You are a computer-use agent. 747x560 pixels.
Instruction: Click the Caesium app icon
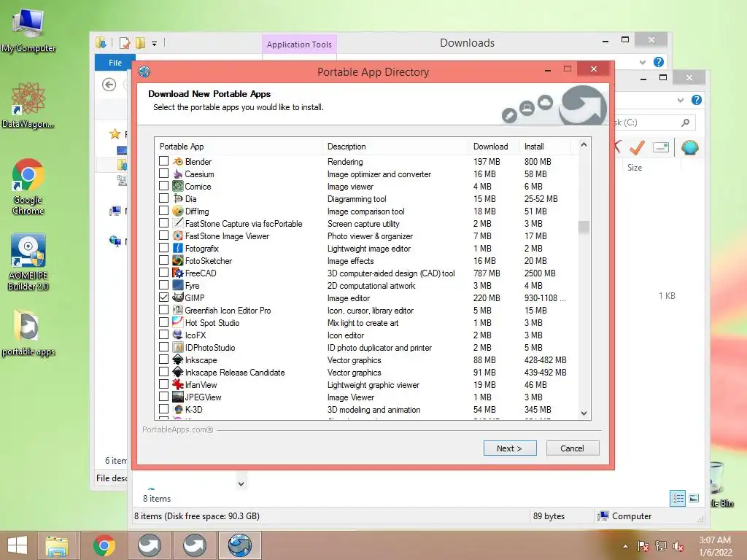tap(178, 174)
